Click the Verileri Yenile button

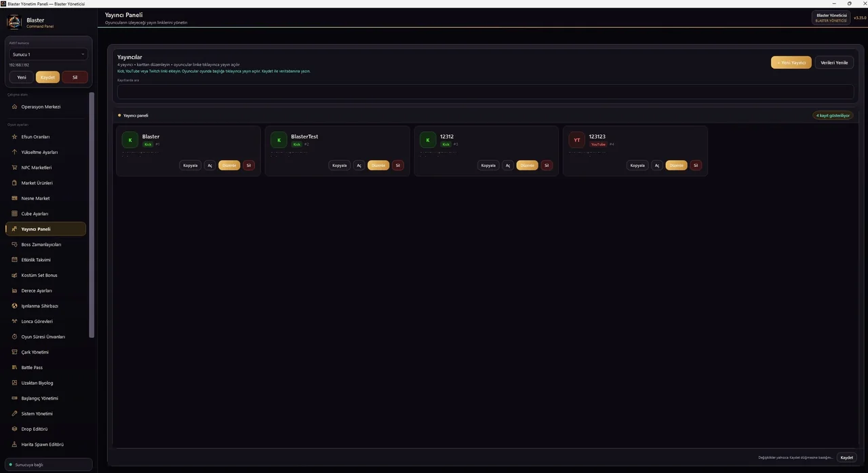[834, 62]
